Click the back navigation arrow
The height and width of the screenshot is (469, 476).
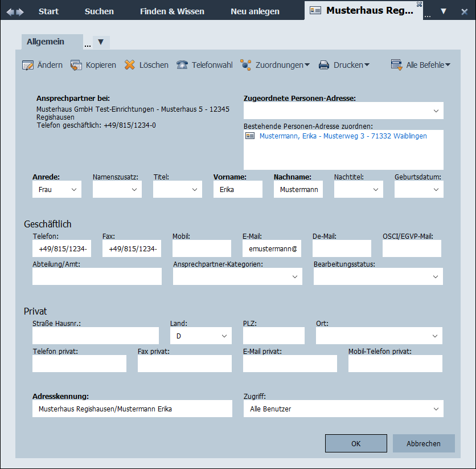point(10,11)
